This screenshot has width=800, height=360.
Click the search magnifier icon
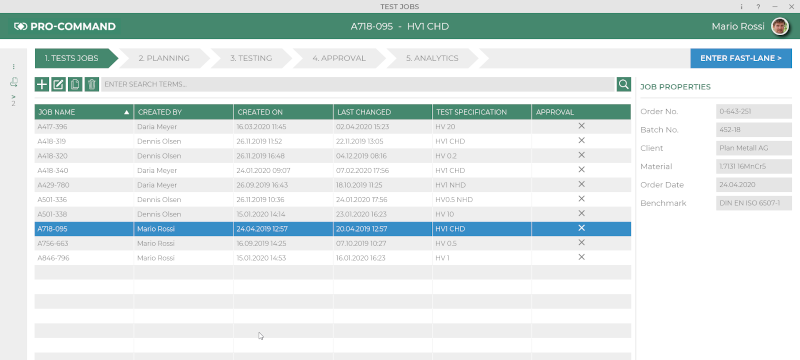623,84
